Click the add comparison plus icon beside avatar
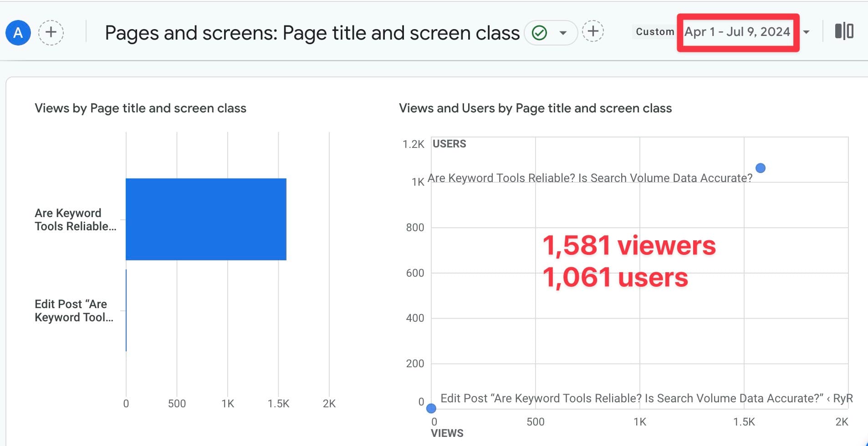 (x=51, y=32)
